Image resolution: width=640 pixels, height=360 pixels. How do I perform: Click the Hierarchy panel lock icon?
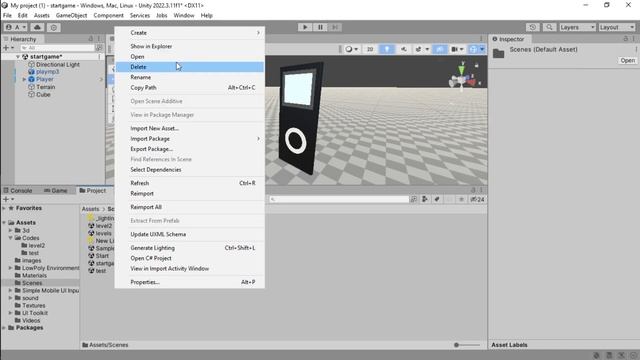[91, 38]
